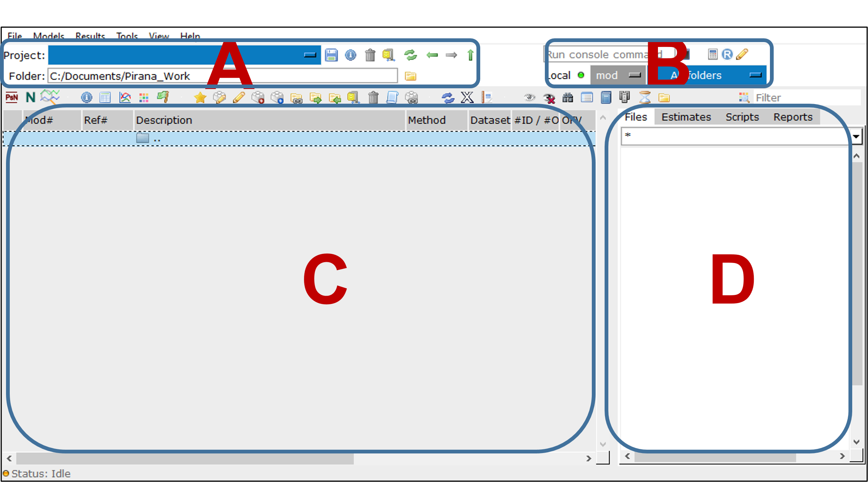Click the Method column header
This screenshot has width=868, height=482.
436,120
